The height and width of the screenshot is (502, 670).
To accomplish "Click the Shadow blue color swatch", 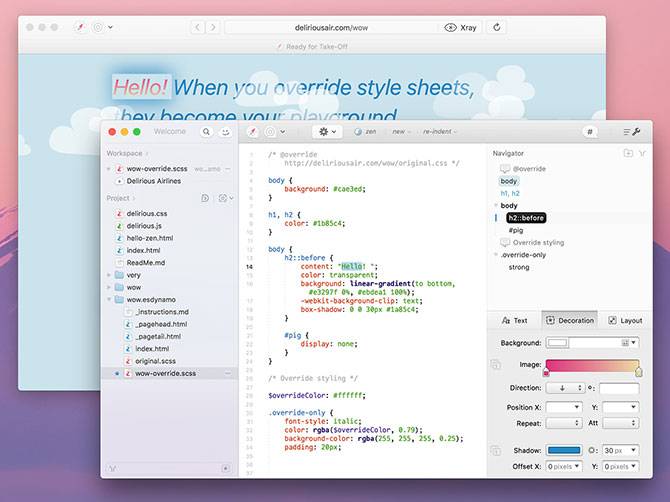I will point(564,450).
